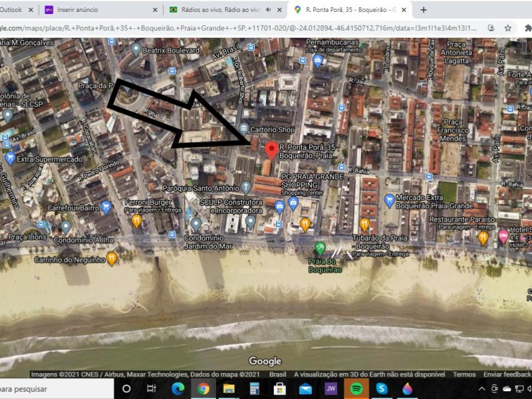Open the Carrefour Bairro cart marker
Viewport: 532px width, 399px height.
coord(106,207)
